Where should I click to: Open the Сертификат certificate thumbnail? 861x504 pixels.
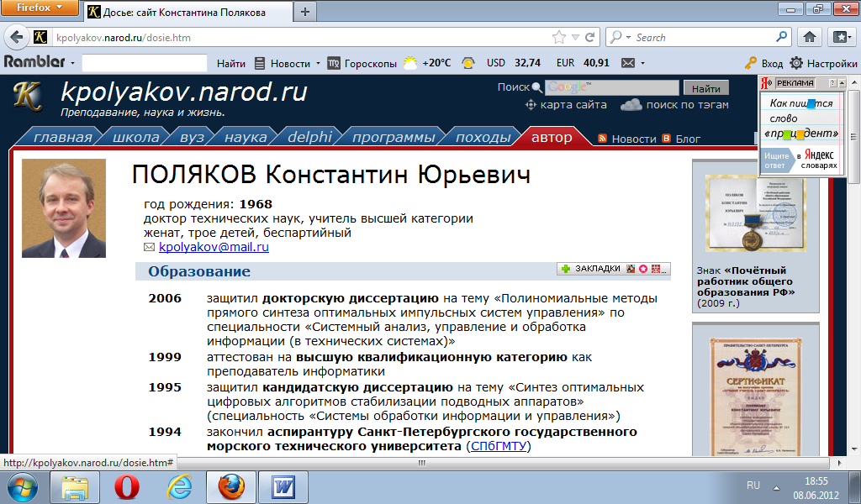(x=756, y=396)
